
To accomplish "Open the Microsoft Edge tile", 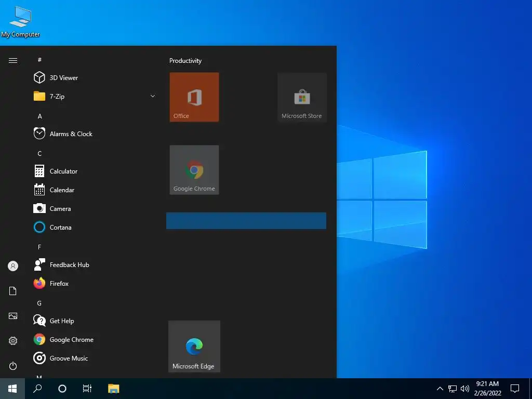I will (x=194, y=347).
